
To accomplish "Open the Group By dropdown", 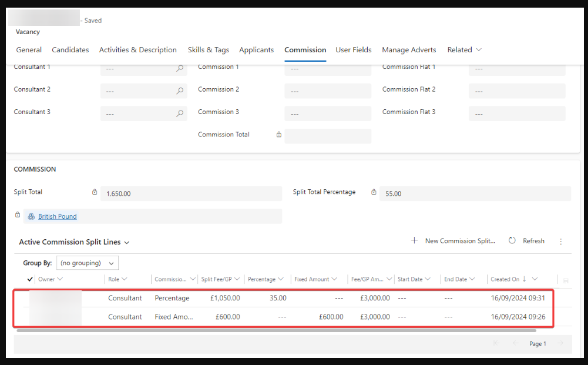I will (x=87, y=263).
